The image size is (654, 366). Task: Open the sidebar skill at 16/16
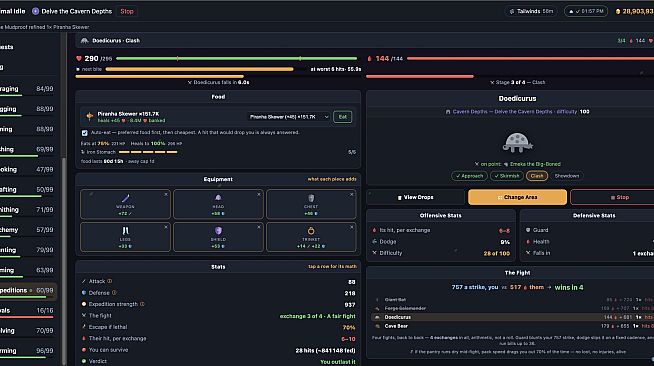(27, 311)
